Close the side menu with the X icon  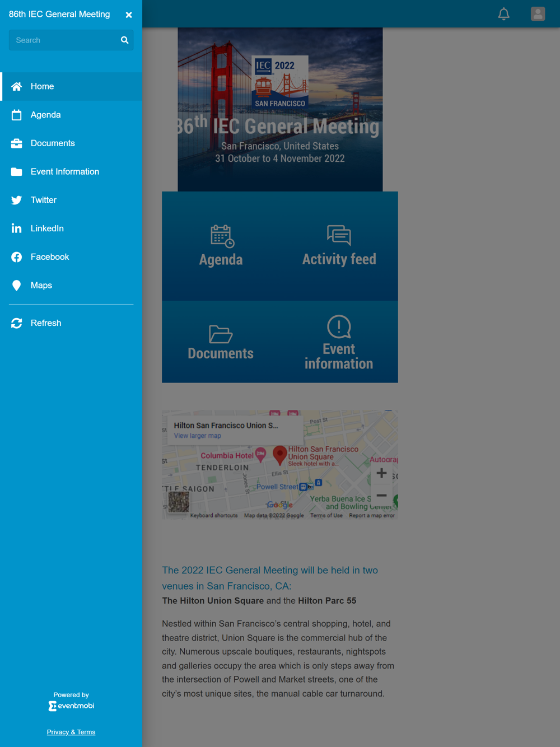click(129, 15)
